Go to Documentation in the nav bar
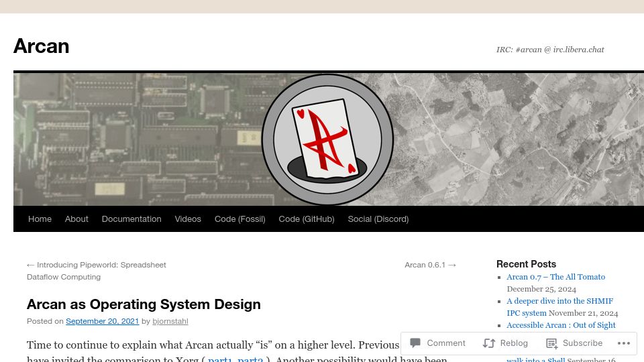 [x=131, y=219]
